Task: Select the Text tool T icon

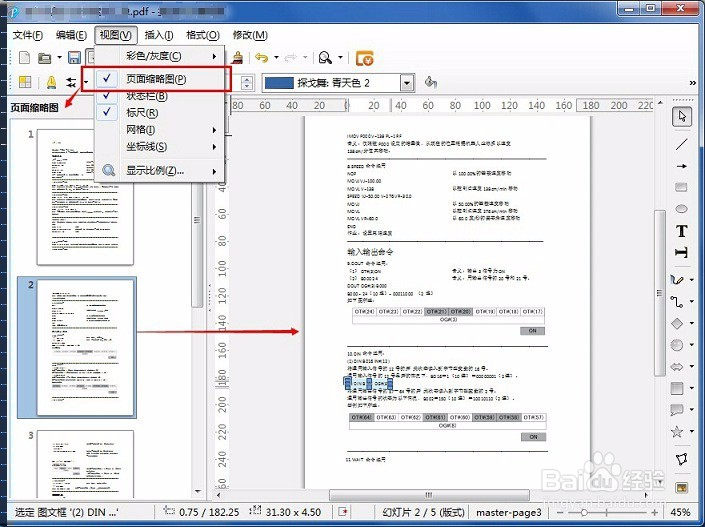Action: click(682, 231)
